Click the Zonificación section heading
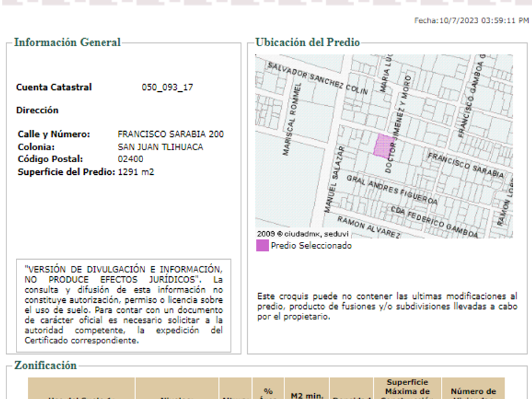The width and height of the screenshot is (532, 399). pyautogui.click(x=45, y=365)
